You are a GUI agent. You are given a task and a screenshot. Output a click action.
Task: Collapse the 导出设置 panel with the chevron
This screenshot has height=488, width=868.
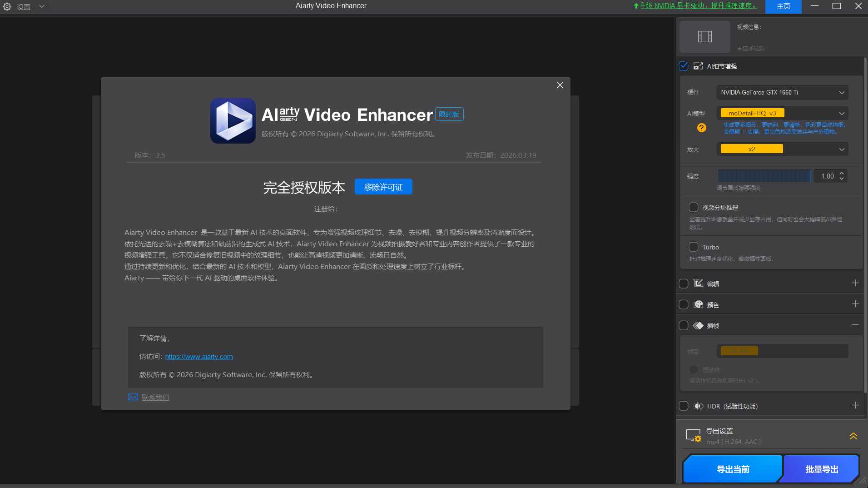tap(853, 436)
